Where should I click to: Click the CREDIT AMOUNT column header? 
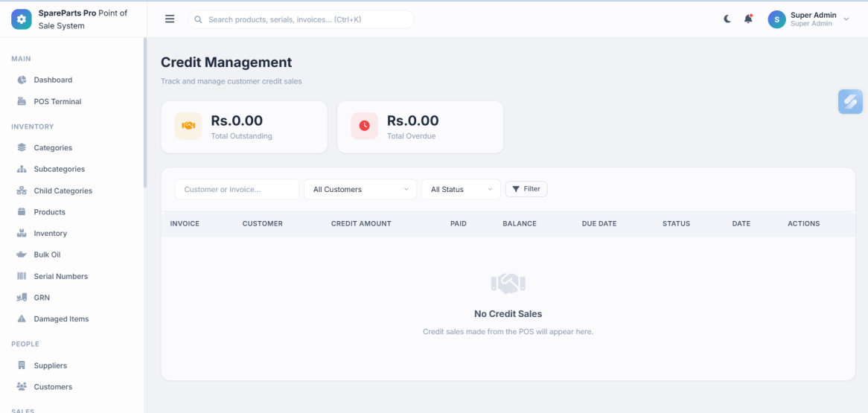pyautogui.click(x=361, y=224)
